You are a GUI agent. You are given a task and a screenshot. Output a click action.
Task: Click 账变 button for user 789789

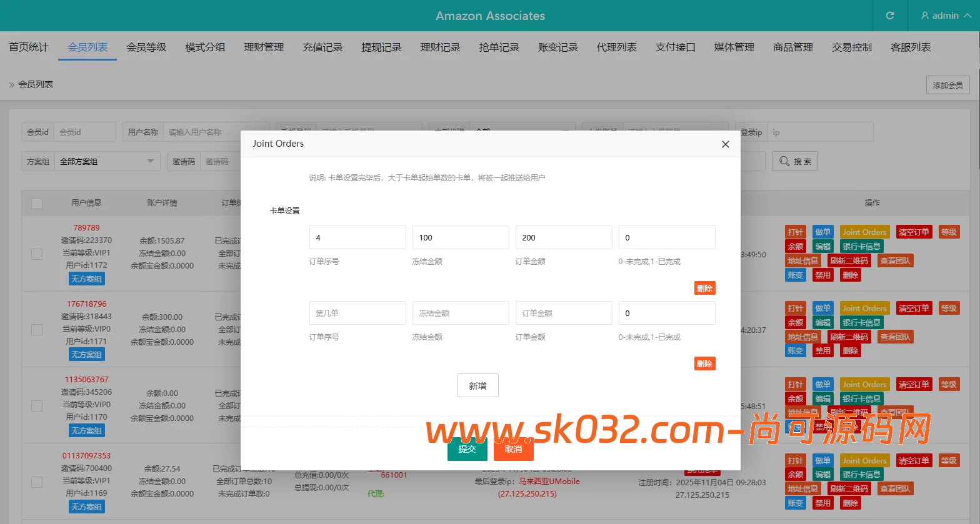796,275
